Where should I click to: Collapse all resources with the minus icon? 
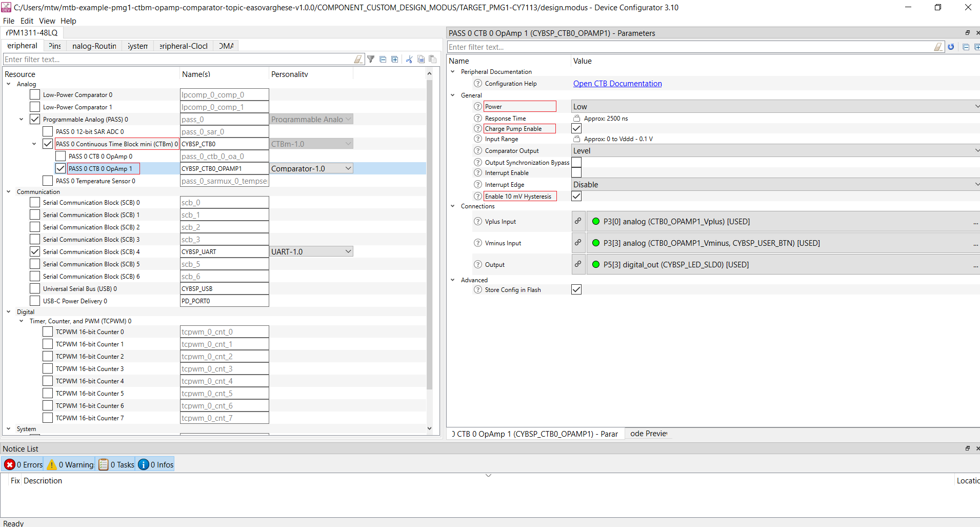point(383,60)
